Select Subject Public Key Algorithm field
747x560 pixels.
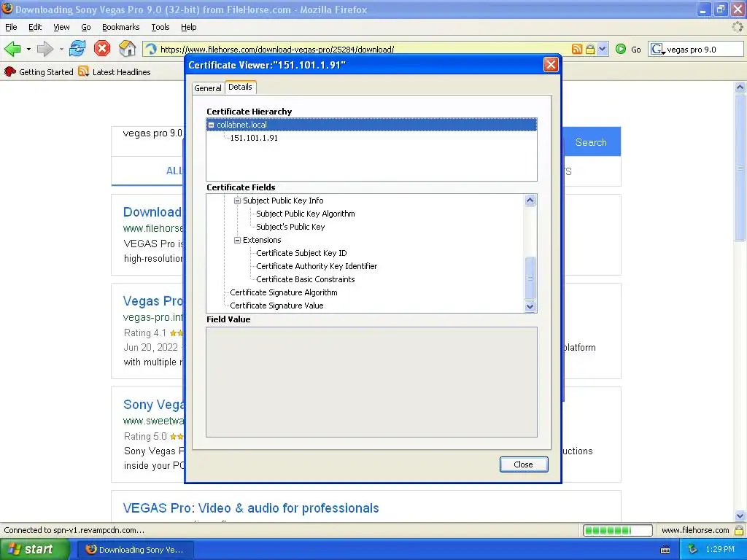tap(306, 214)
